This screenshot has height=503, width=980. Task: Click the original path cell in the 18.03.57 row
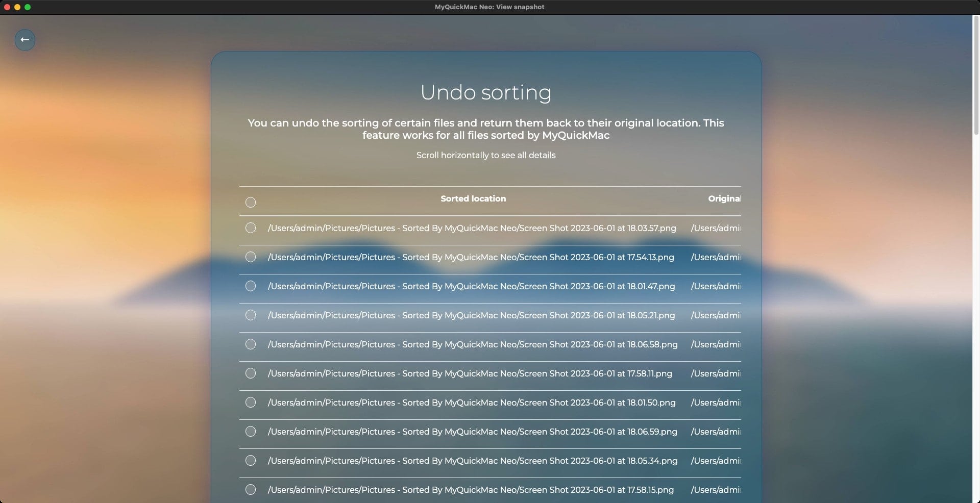click(x=716, y=228)
